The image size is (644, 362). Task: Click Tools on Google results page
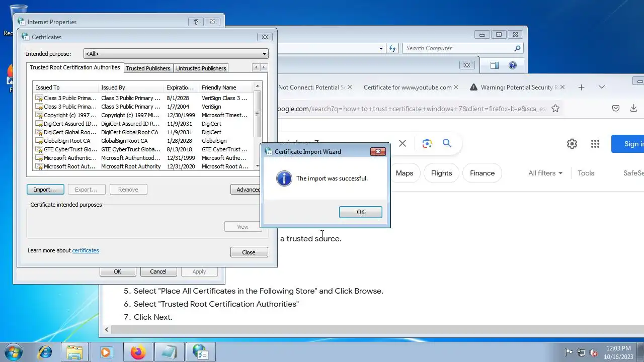(586, 173)
